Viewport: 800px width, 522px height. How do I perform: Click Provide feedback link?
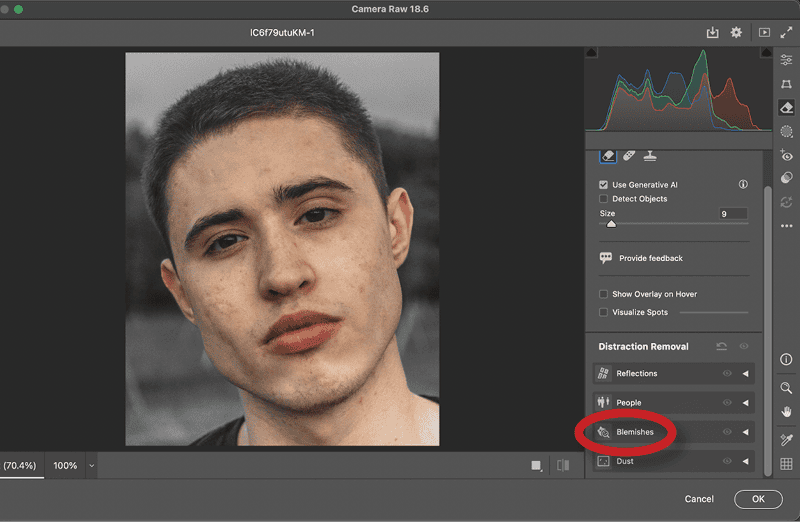click(x=651, y=258)
